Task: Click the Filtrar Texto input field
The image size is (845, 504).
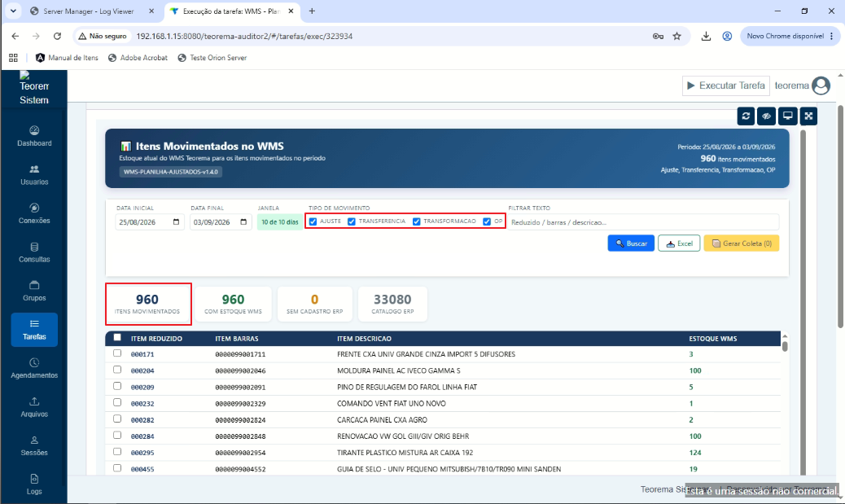Action: coord(643,222)
